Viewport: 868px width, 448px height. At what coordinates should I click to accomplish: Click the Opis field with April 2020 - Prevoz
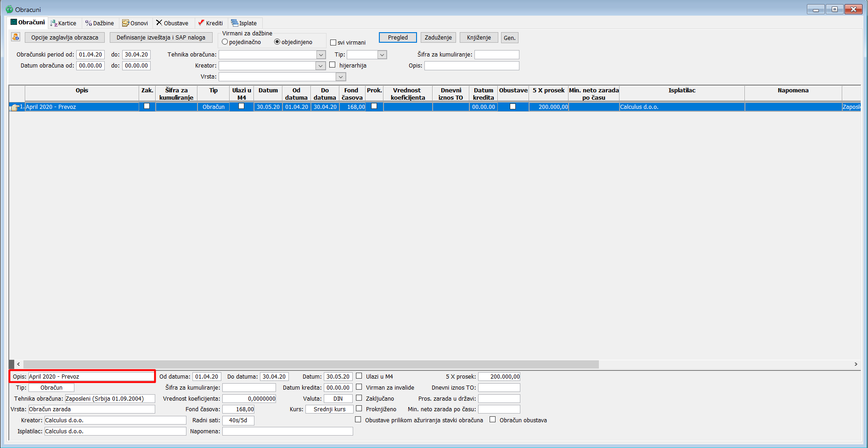[91, 376]
